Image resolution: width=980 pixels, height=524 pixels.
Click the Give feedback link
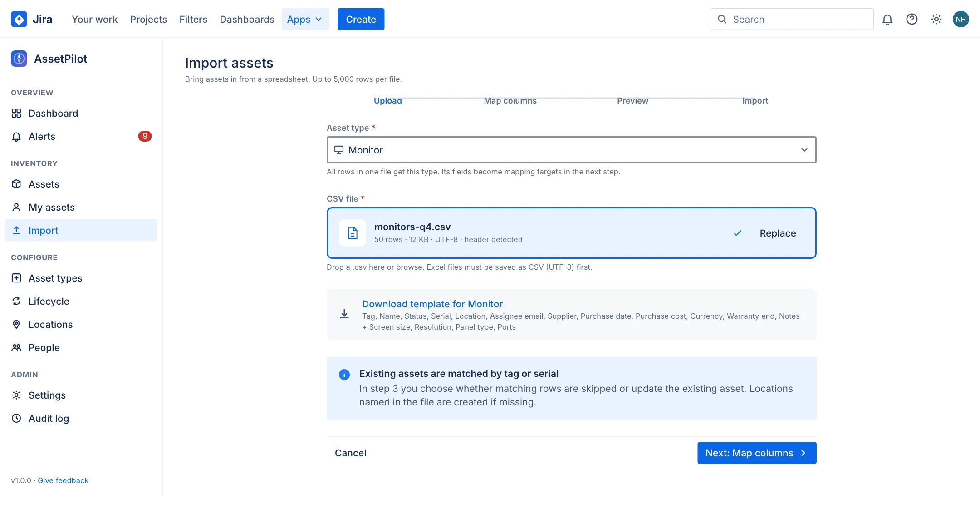point(63,480)
